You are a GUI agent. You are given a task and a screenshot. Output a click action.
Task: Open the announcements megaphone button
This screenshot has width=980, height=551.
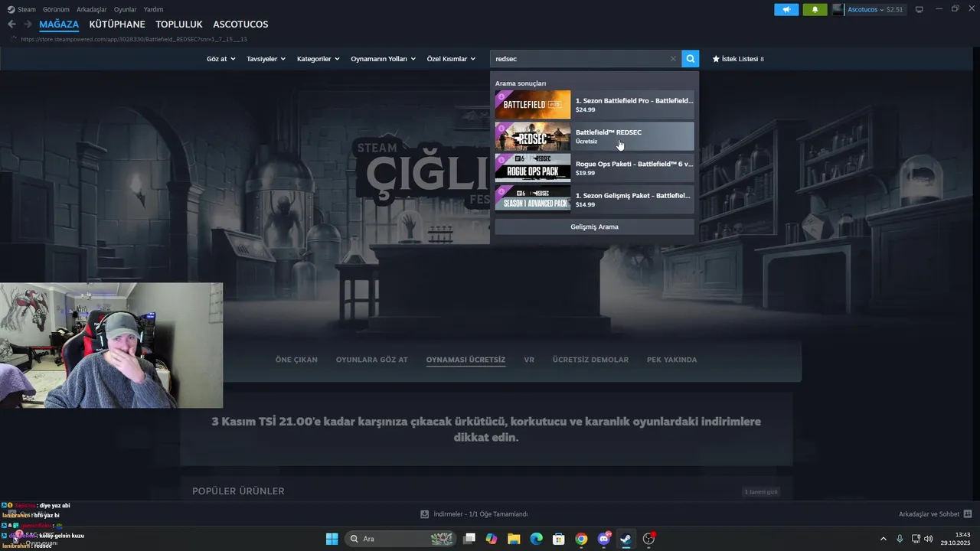786,9
